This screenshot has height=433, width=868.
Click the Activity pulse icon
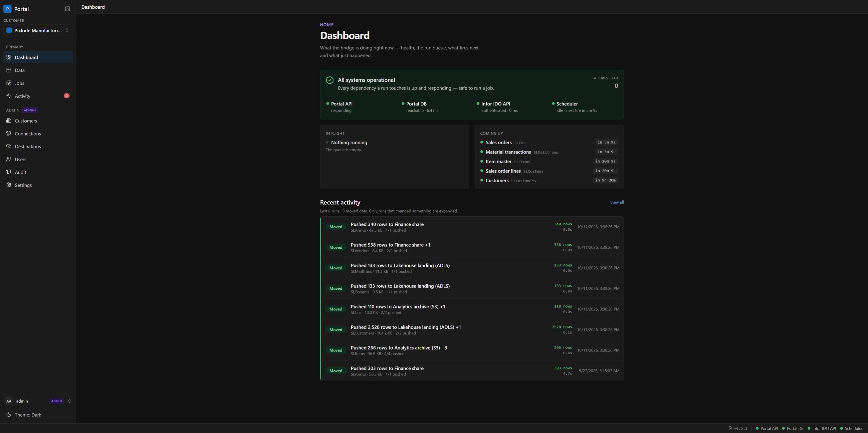click(9, 96)
